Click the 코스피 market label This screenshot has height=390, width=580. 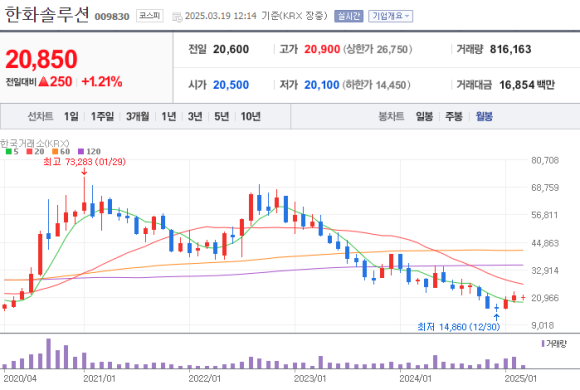149,16
